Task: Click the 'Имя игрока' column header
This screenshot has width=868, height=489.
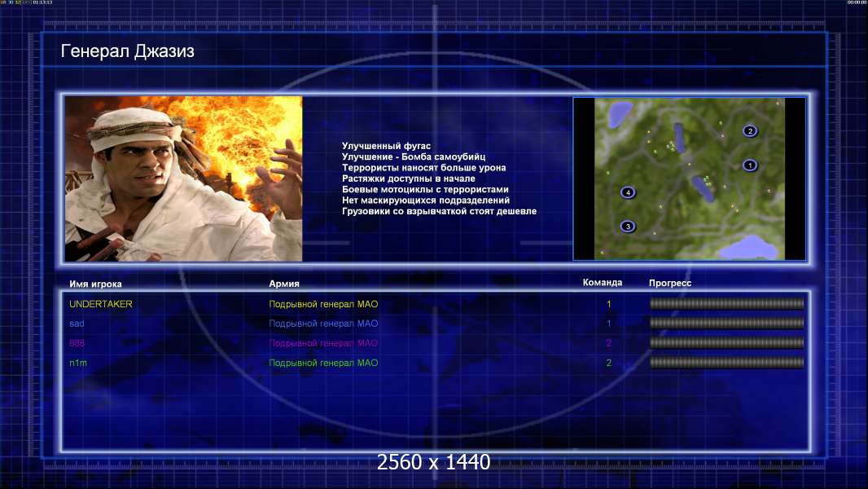Action: [x=95, y=284]
